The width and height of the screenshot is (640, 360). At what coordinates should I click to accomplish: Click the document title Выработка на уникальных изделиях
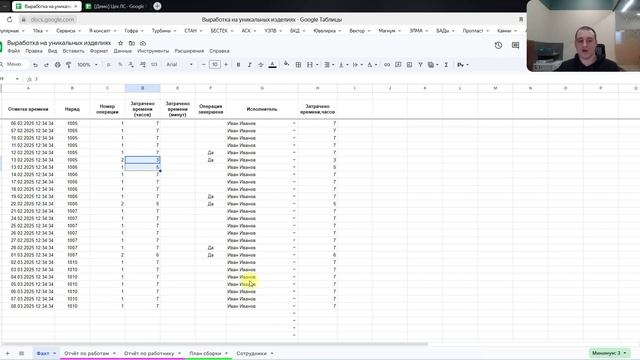point(59,43)
